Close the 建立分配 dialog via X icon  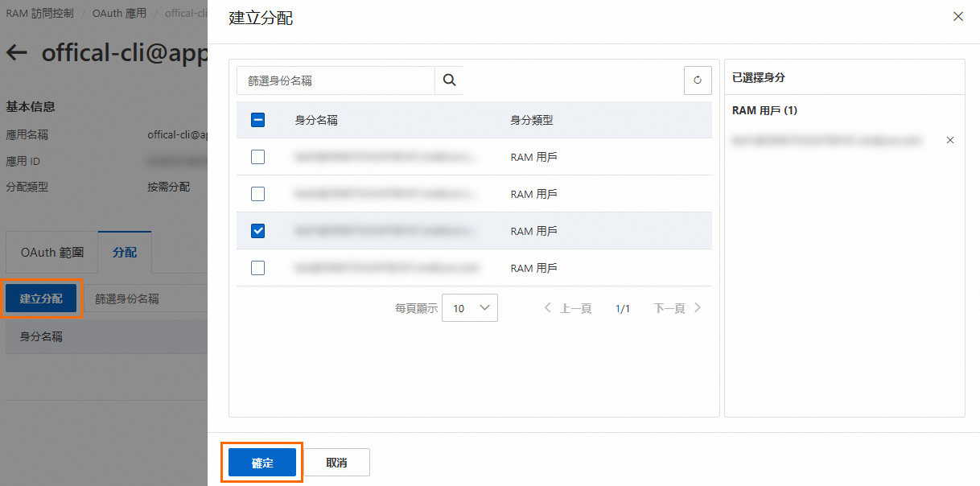[x=957, y=17]
